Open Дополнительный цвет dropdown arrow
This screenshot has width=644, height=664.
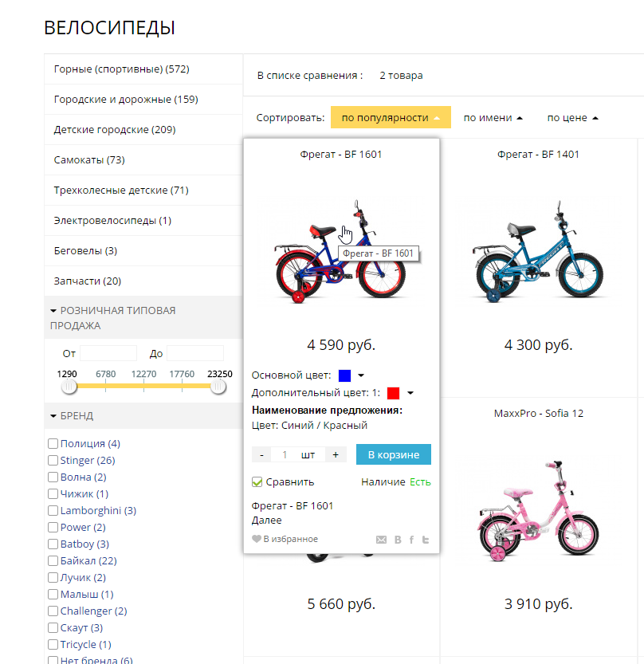pos(410,393)
